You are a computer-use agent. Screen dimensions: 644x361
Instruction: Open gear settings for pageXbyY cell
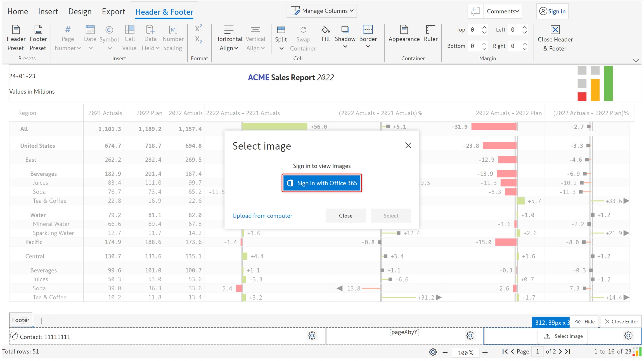(470, 336)
